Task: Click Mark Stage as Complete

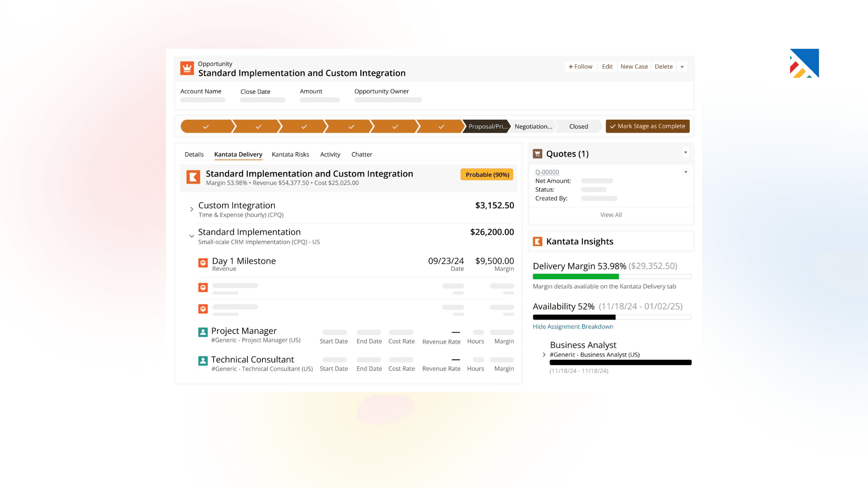Action: pyautogui.click(x=647, y=126)
